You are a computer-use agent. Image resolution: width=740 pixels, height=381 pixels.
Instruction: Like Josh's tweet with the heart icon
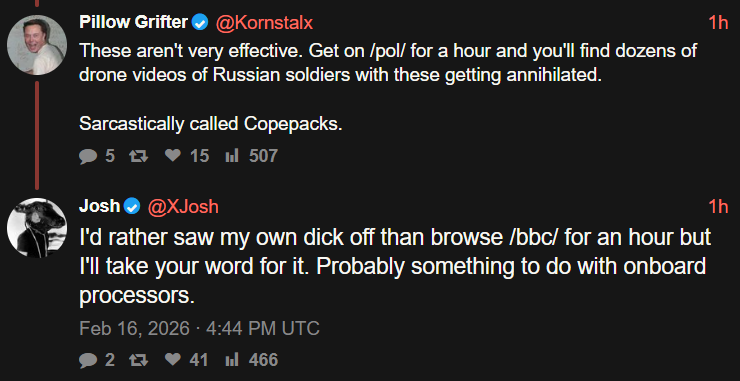pos(173,360)
